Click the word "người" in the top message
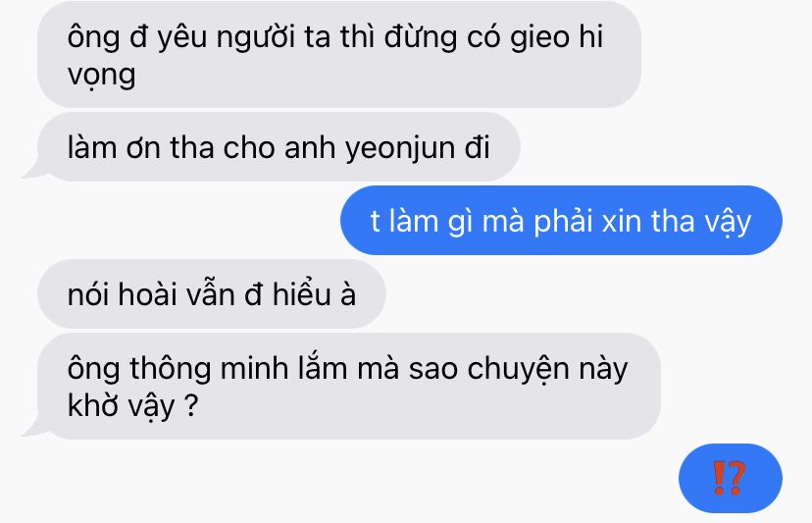The height and width of the screenshot is (523, 812). click(x=255, y=39)
